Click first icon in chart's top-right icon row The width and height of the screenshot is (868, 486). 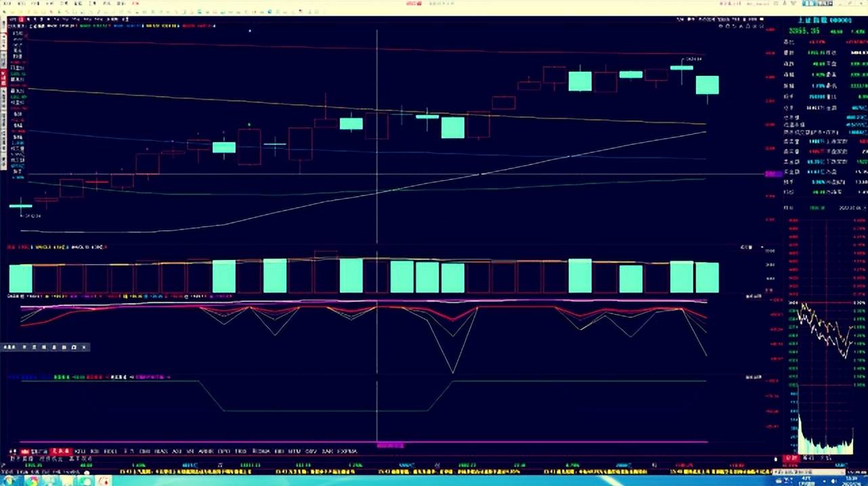tap(720, 26)
